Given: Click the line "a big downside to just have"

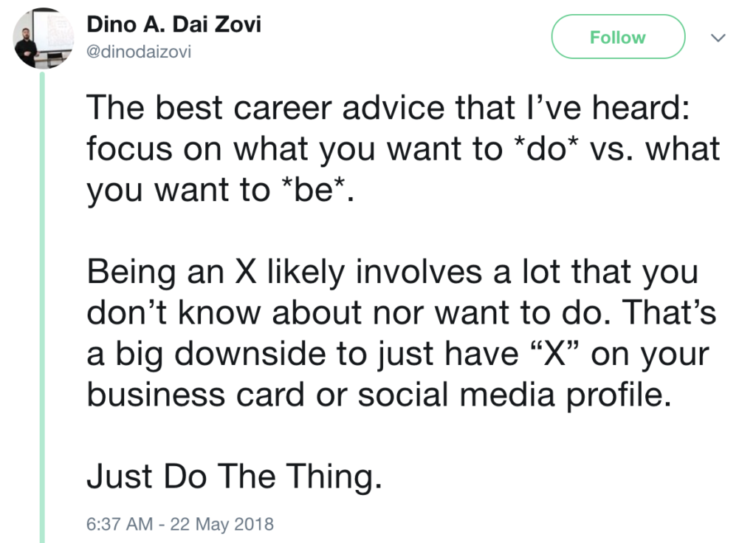Looking at the screenshot, I should click(398, 354).
